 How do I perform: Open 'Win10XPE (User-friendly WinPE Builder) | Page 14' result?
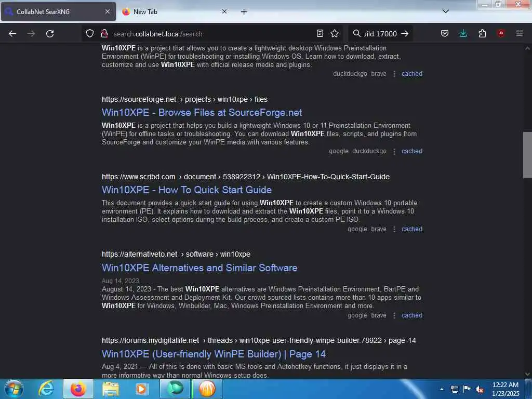pyautogui.click(x=214, y=354)
